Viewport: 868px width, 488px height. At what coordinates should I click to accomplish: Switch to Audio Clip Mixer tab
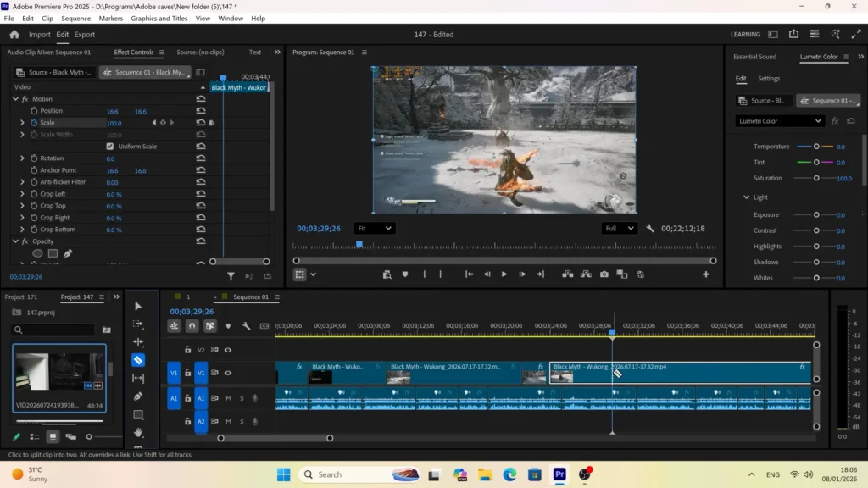pos(48,52)
